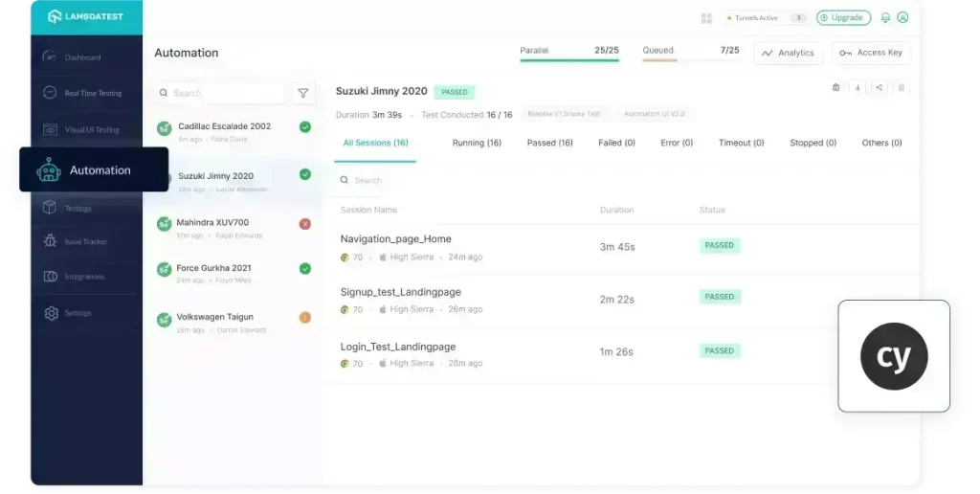Switch to the Error (0) tab
This screenshot has width=980, height=494.
tap(677, 144)
